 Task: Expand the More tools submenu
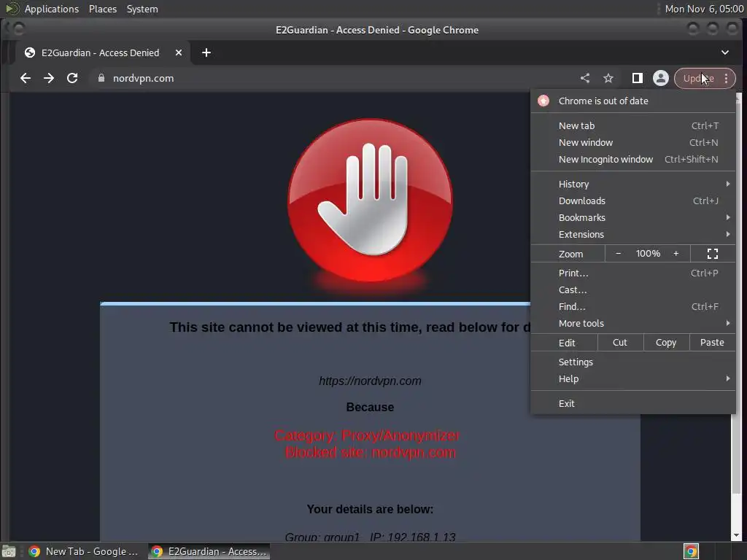click(x=632, y=323)
